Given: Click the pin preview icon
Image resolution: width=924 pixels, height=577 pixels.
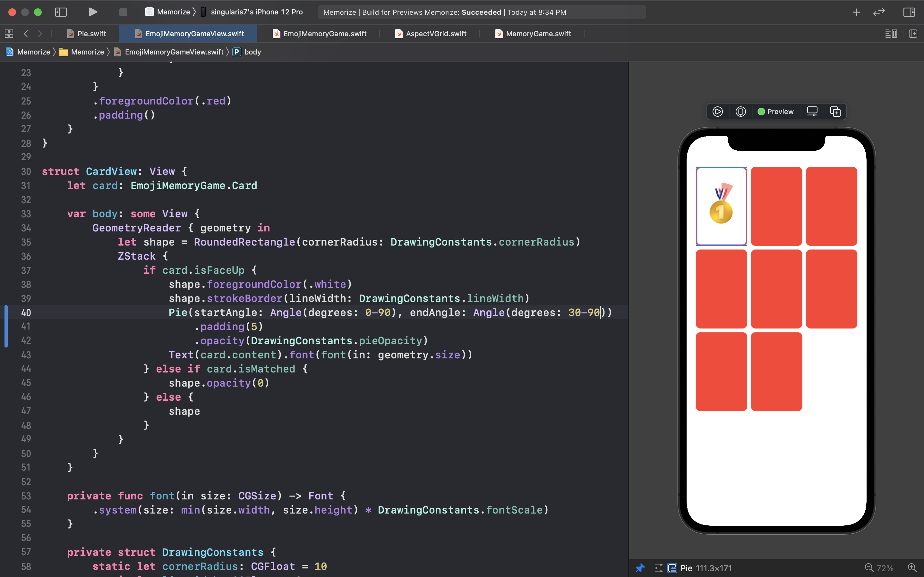Looking at the screenshot, I should [640, 568].
